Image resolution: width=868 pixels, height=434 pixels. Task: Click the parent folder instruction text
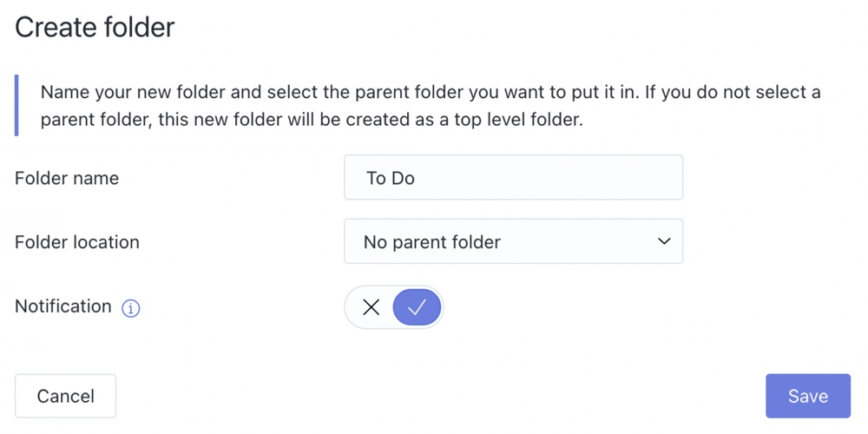tap(431, 106)
